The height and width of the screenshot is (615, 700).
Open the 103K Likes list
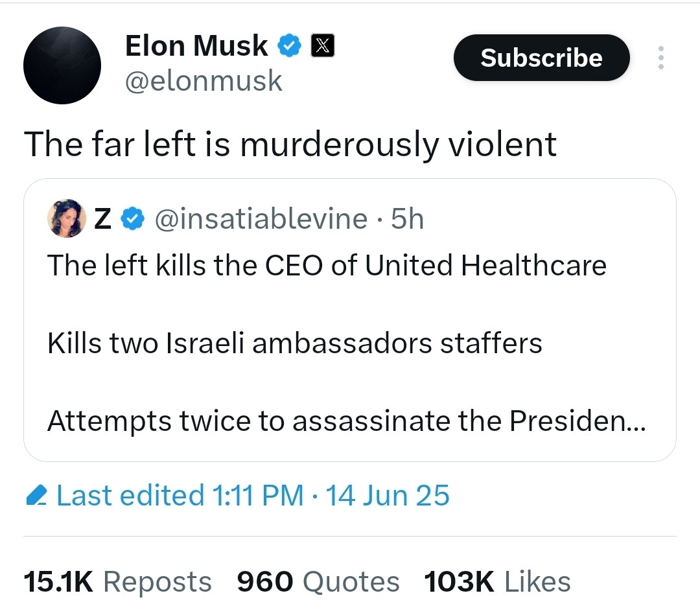[497, 581]
